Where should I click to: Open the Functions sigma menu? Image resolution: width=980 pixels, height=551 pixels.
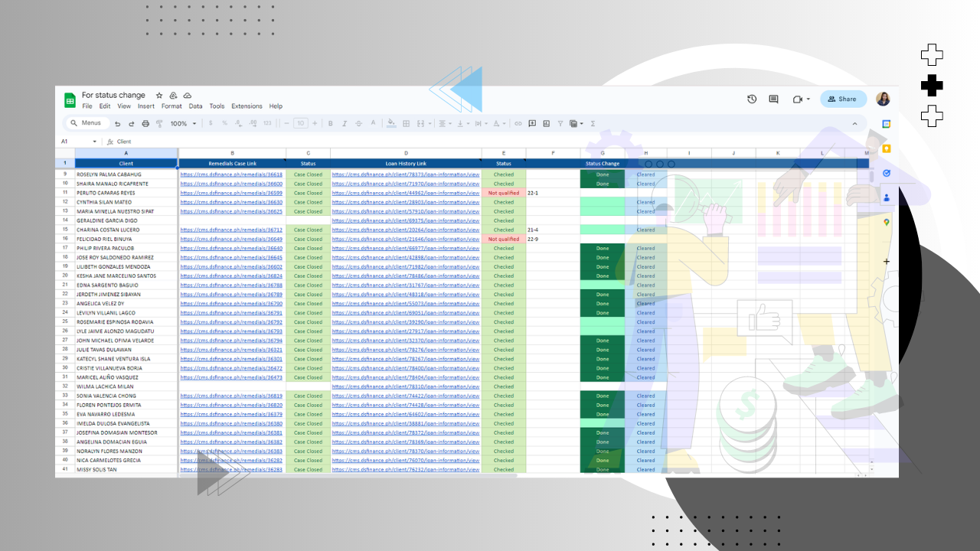(593, 123)
